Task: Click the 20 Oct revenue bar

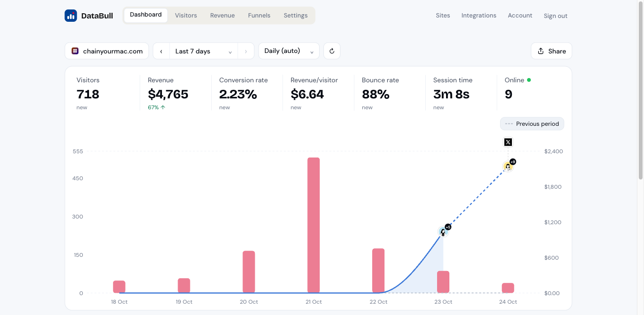Action: pos(249,272)
